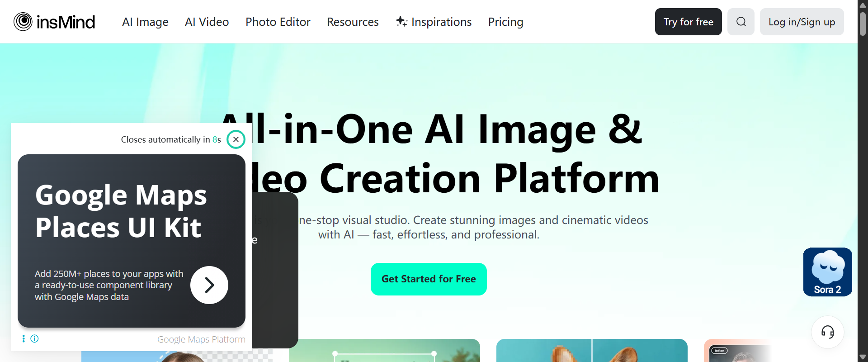Open the Pricing page

point(505,22)
